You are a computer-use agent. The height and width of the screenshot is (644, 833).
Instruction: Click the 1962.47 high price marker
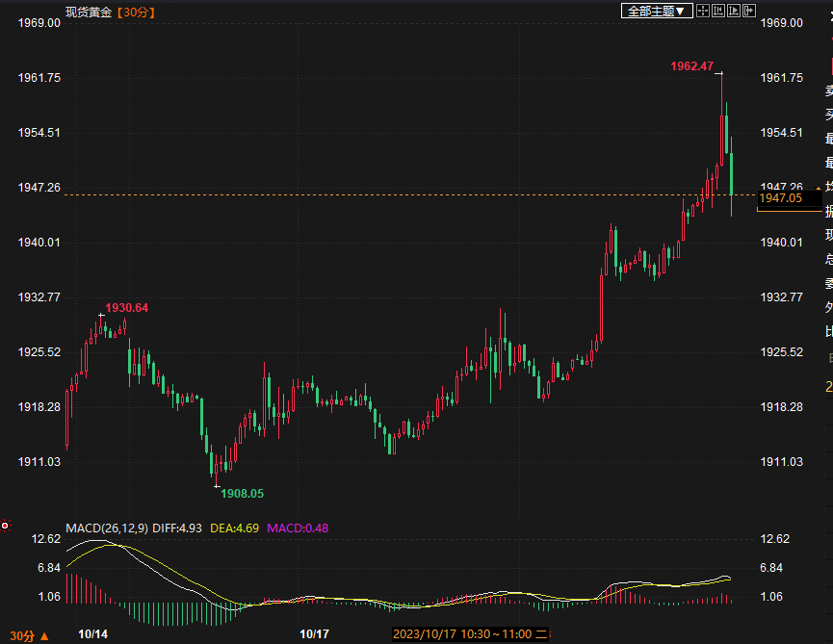[691, 66]
